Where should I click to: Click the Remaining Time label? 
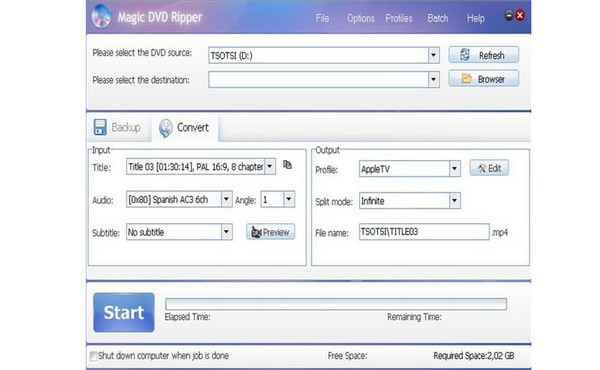pos(414,317)
